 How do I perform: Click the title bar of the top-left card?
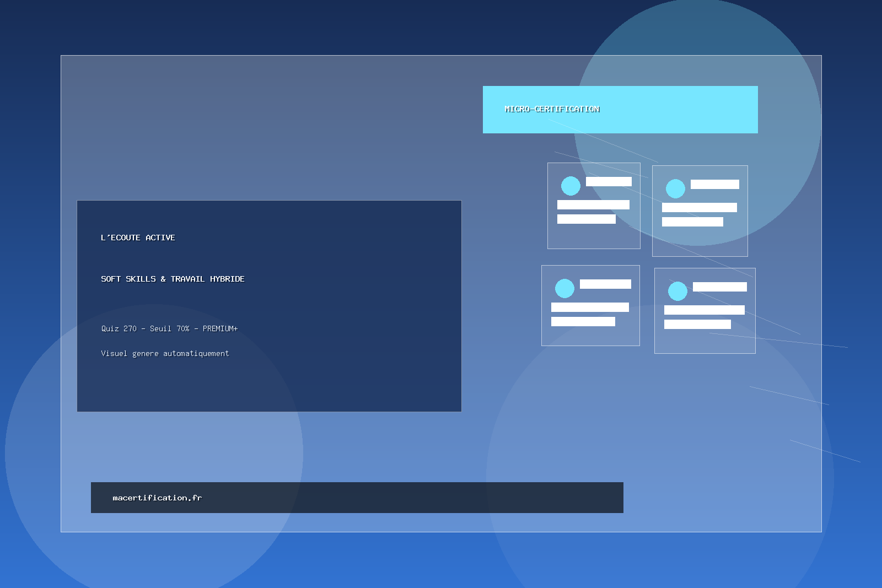pyautogui.click(x=609, y=181)
